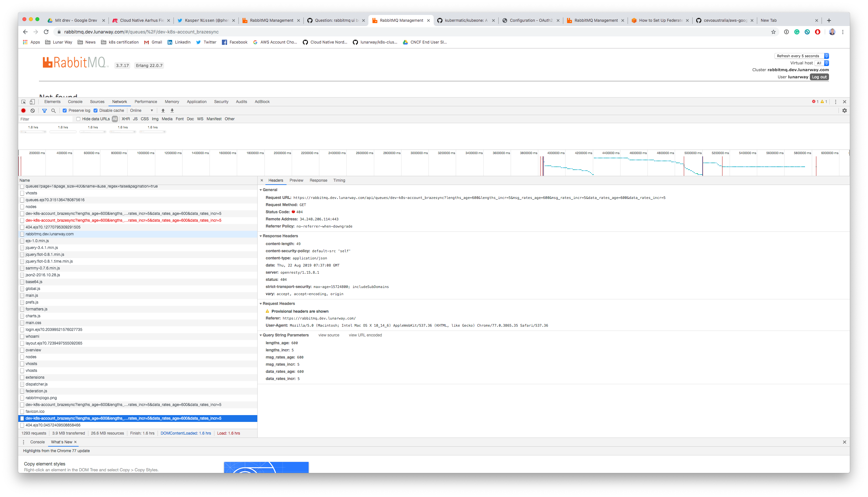868x497 pixels.
Task: Click the import HAR upload arrow
Action: pyautogui.click(x=163, y=111)
